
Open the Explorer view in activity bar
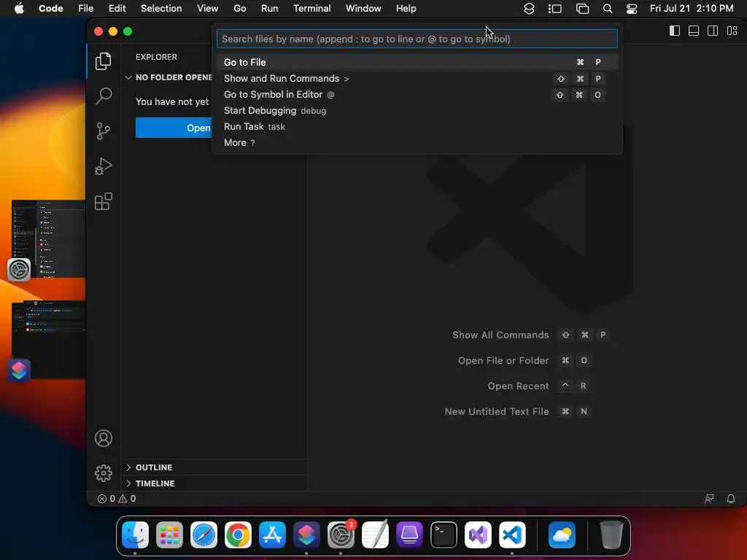103,61
